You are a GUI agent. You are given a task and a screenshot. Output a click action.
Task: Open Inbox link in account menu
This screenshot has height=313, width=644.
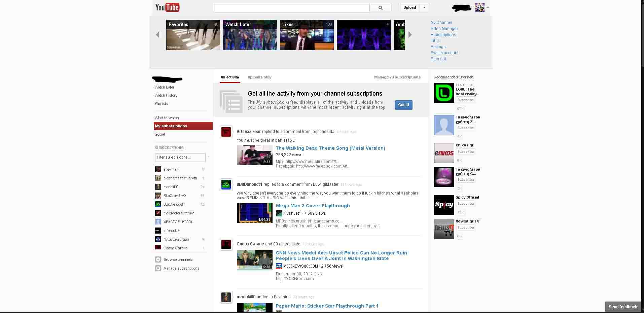click(435, 41)
